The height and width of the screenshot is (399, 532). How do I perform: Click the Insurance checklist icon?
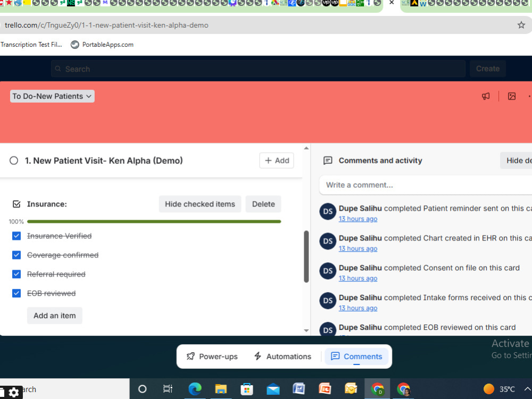[16, 204]
